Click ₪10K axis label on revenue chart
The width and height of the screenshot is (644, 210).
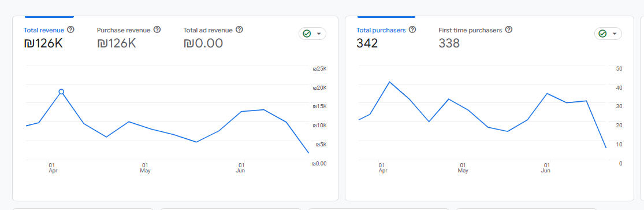pos(319,125)
